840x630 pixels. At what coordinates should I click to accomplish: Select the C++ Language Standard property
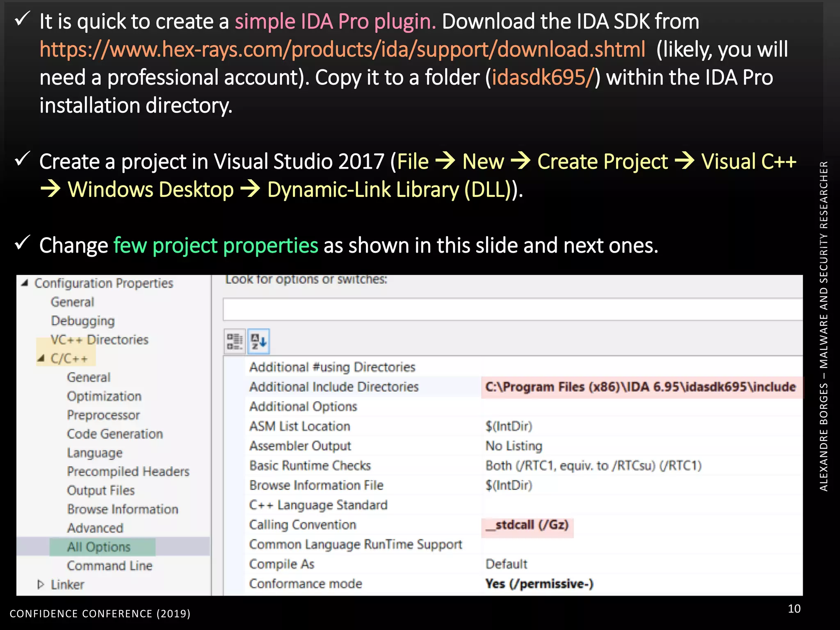(318, 505)
